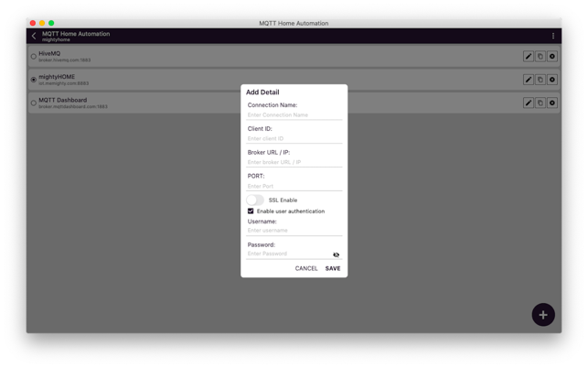Select the MQTT Dashboard radio button

[x=34, y=103]
